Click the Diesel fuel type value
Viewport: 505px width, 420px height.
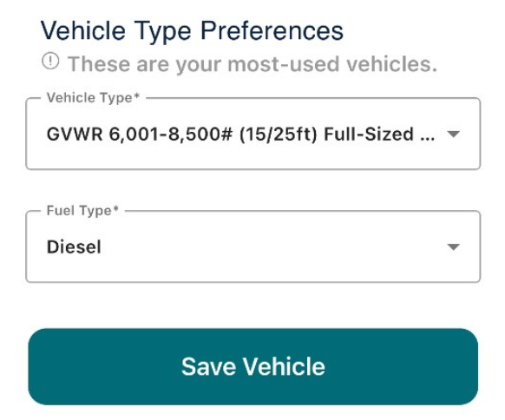point(74,247)
